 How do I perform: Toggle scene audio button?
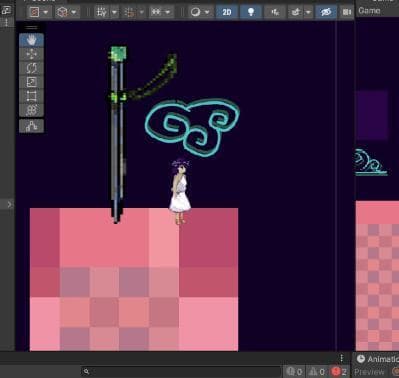[x=275, y=12]
